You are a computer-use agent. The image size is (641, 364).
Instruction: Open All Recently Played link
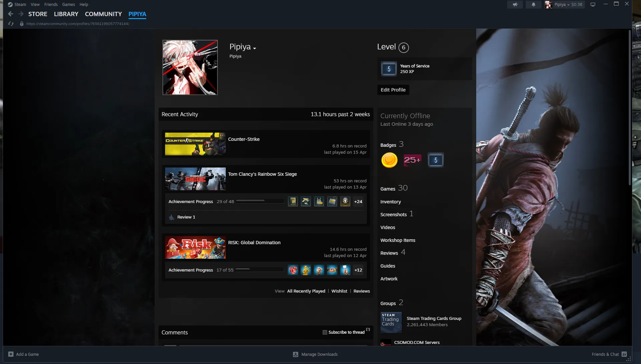click(x=306, y=291)
